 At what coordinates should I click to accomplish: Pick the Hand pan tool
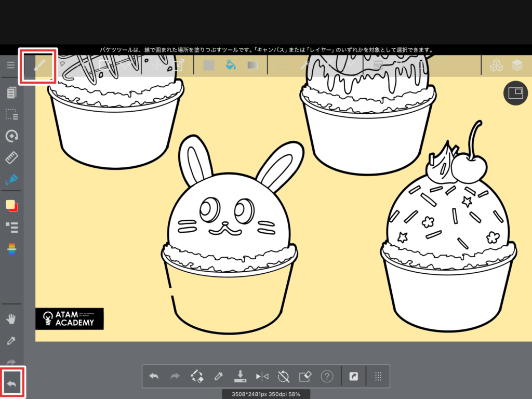pos(11,318)
